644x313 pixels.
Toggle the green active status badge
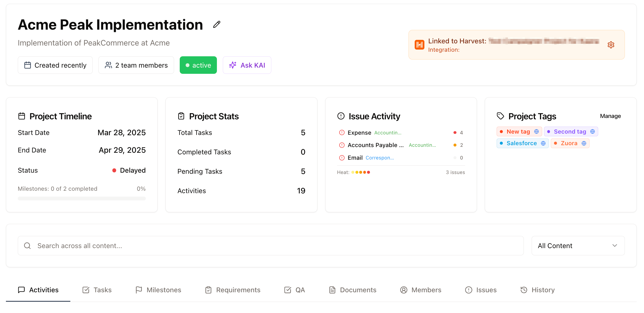pos(198,65)
